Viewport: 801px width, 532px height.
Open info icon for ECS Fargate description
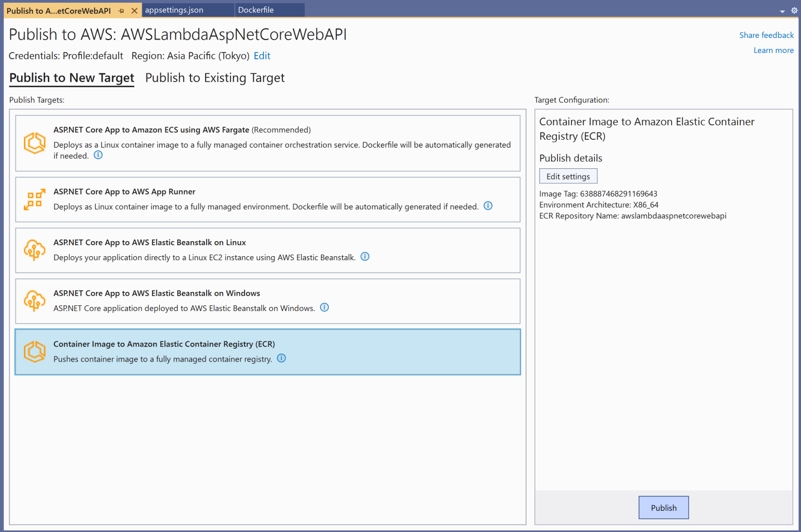(98, 155)
